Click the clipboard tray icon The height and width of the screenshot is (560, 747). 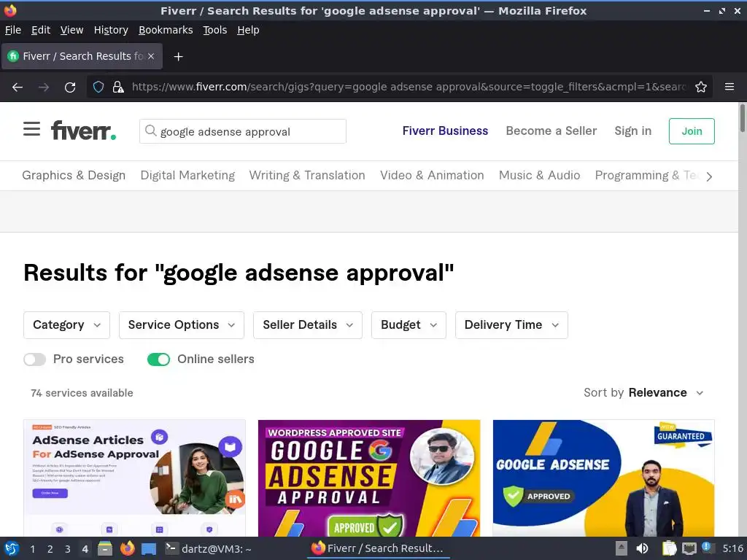(x=670, y=548)
